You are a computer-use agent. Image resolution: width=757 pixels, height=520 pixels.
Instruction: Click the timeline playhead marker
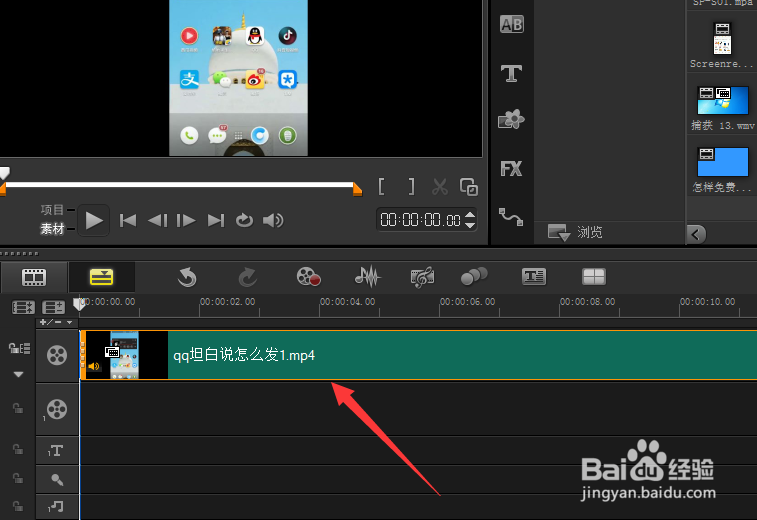coord(79,304)
